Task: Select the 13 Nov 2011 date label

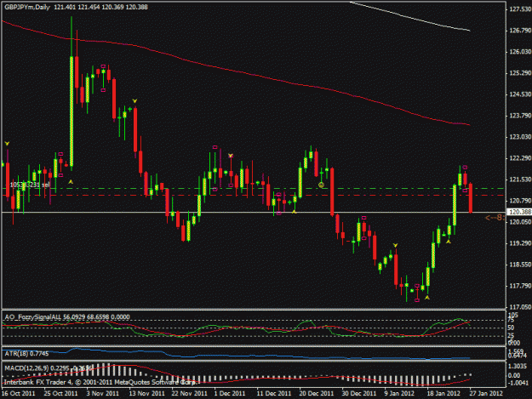Action: click(146, 394)
